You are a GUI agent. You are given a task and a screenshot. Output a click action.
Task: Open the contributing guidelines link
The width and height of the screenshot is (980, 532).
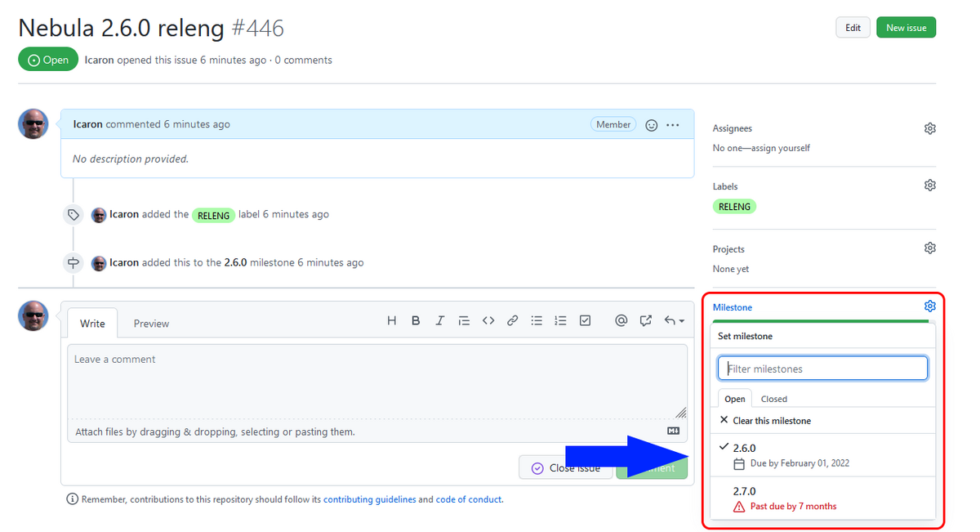(x=369, y=499)
